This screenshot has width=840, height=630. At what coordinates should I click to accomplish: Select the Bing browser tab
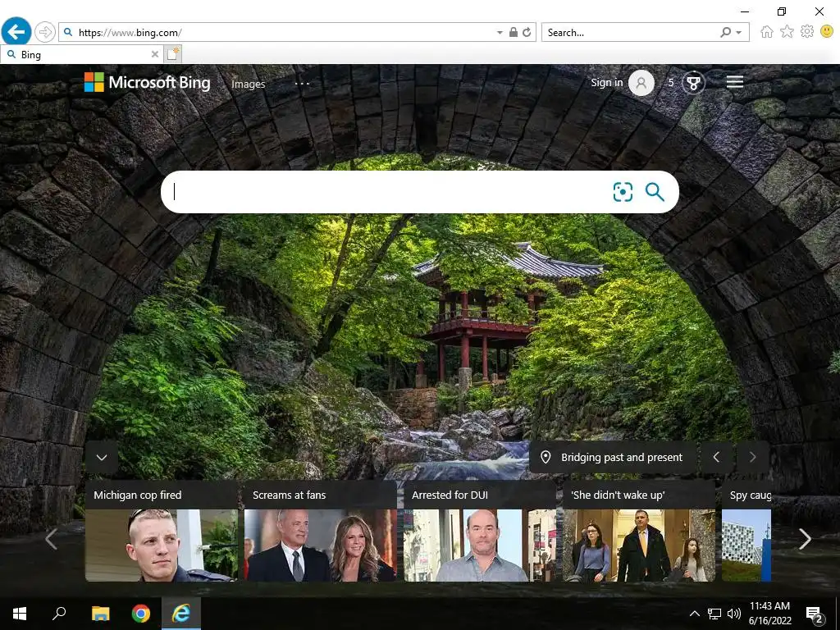(80, 54)
